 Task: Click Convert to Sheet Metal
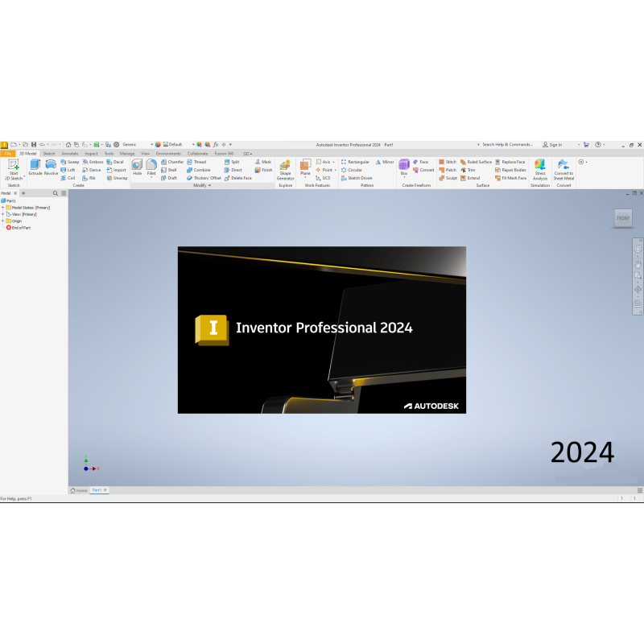563,168
